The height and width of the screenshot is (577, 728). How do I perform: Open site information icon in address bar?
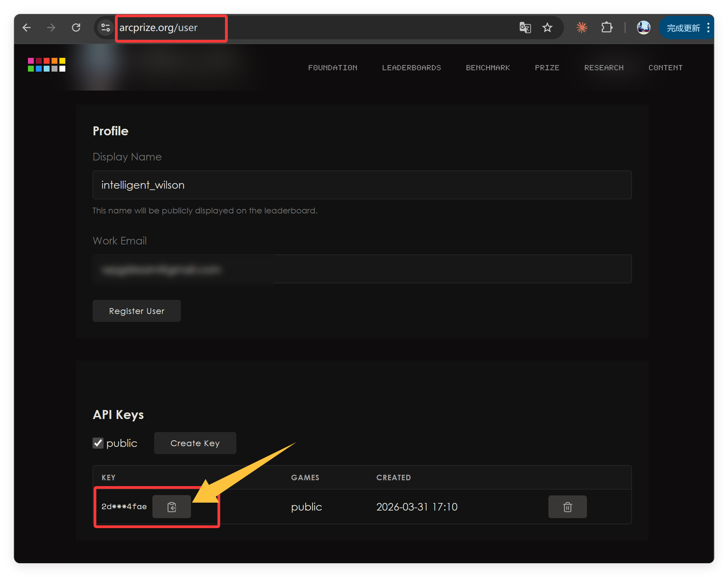tap(105, 28)
